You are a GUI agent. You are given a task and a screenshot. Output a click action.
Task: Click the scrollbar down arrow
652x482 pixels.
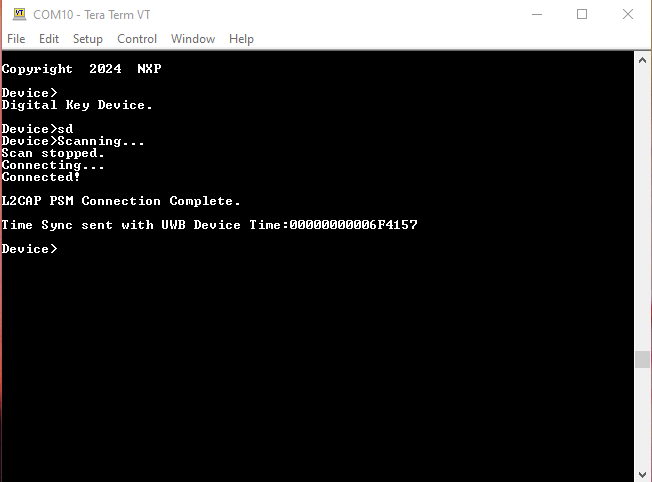pyautogui.click(x=643, y=473)
